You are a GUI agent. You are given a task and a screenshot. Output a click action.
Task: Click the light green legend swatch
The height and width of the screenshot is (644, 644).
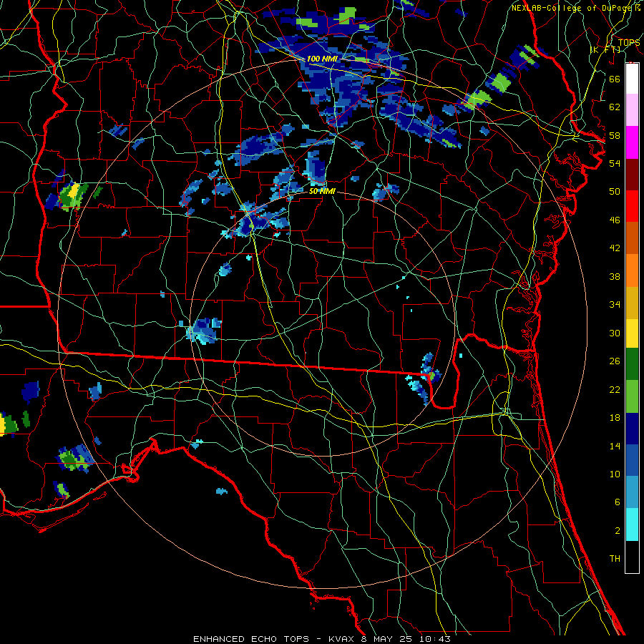click(632, 396)
